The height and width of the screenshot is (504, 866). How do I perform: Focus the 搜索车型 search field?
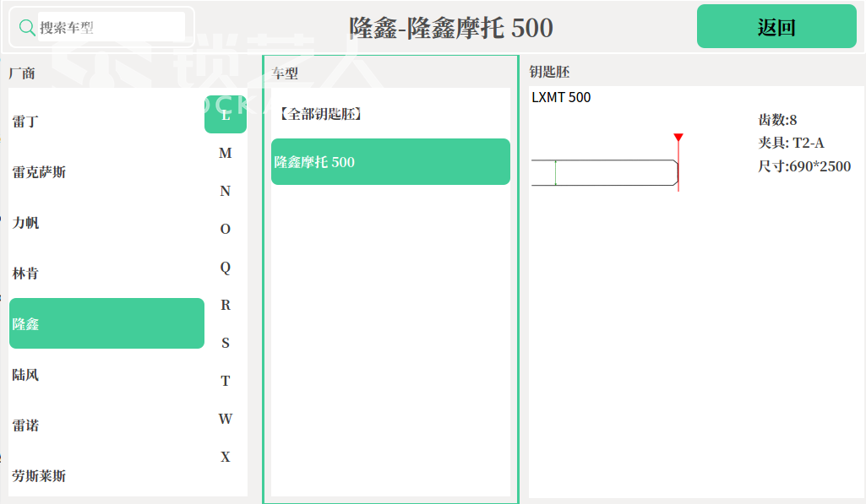coord(111,27)
